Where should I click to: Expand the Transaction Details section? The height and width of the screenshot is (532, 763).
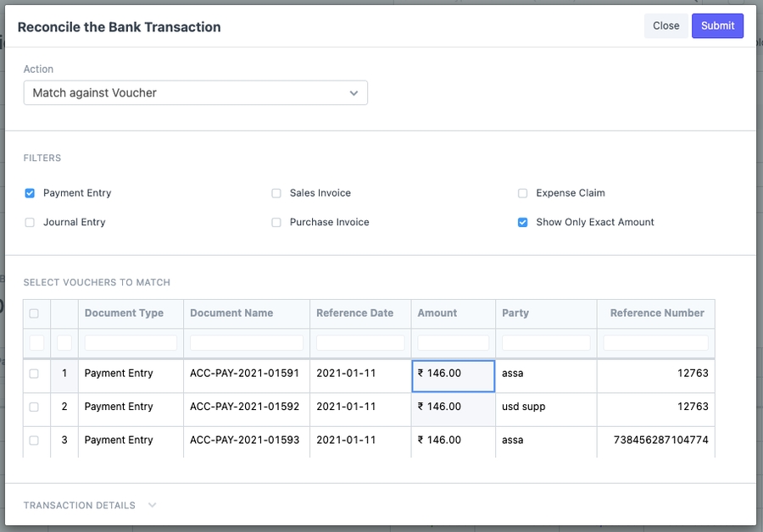pos(150,505)
